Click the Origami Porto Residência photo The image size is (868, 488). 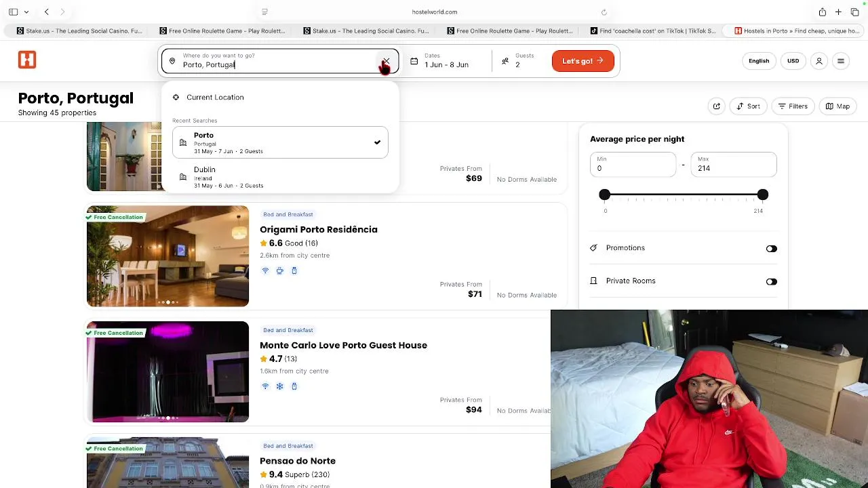(167, 256)
